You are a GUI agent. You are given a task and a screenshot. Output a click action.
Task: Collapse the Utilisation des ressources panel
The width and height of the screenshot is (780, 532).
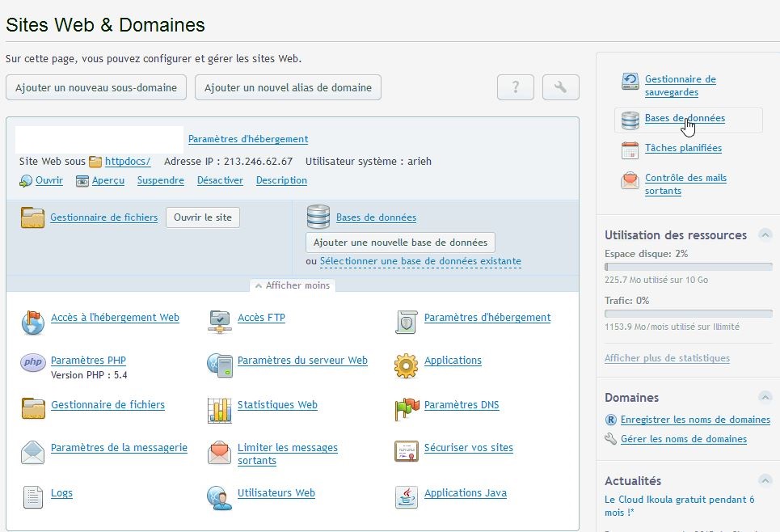(765, 235)
